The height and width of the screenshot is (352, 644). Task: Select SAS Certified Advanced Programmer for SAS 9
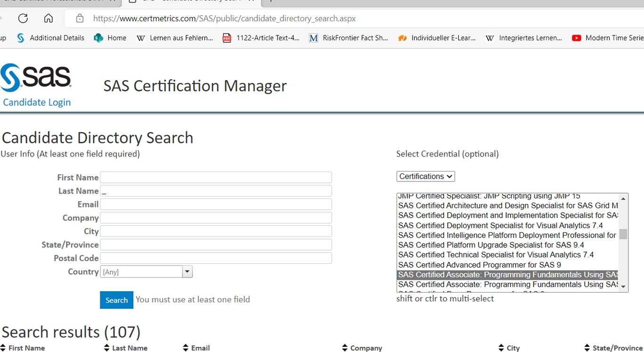click(479, 265)
